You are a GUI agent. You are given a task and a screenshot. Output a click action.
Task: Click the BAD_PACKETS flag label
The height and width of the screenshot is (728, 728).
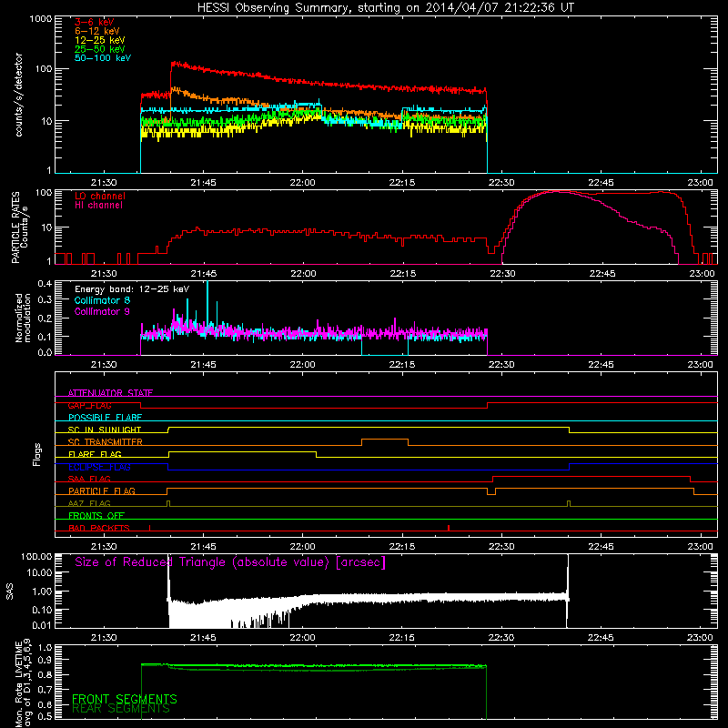pos(99,528)
